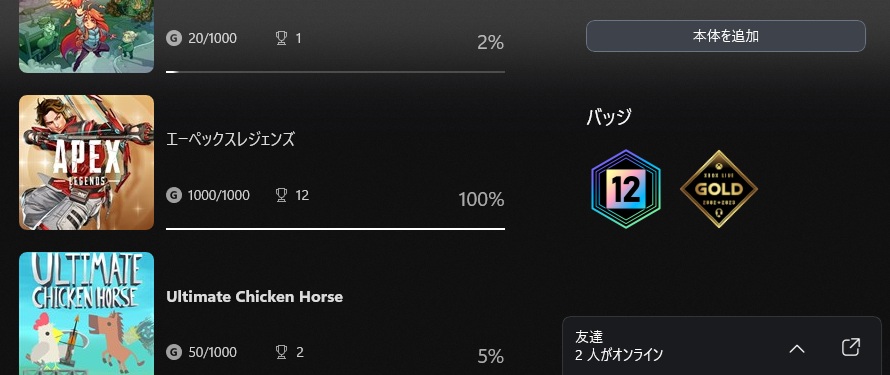The width and height of the screenshot is (890, 375).
Task: Click the Apex Legends gamerscore G icon
Action: pos(174,196)
